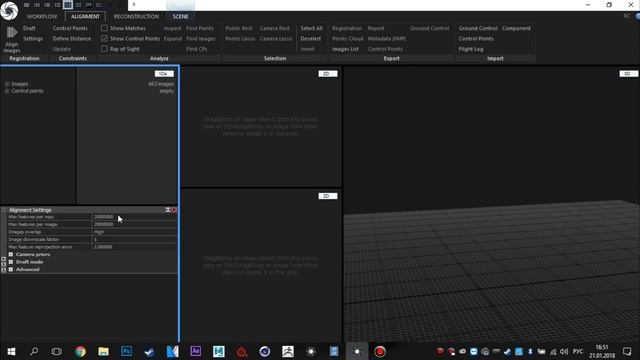
Task: Open the 3D view mode dropdown
Action: click(629, 74)
